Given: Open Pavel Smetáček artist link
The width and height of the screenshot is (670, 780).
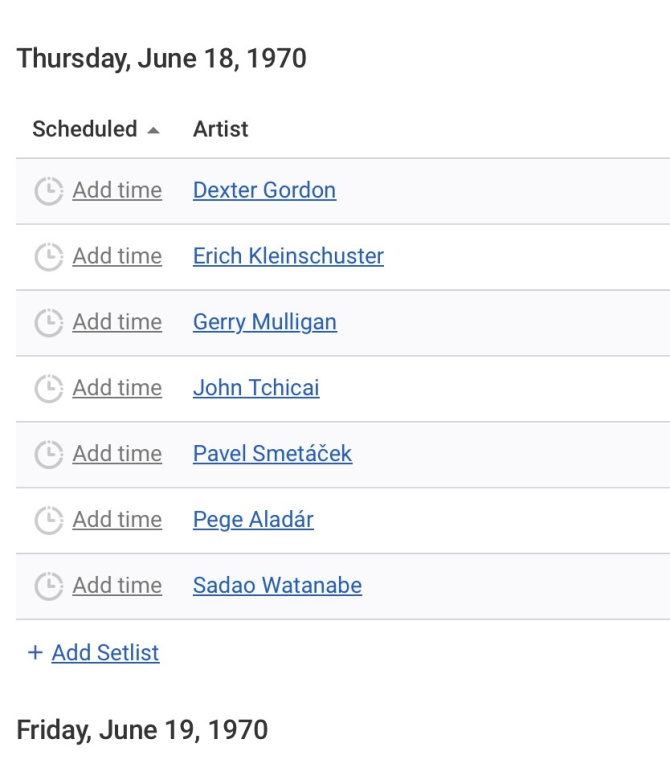Looking at the screenshot, I should tap(273, 453).
